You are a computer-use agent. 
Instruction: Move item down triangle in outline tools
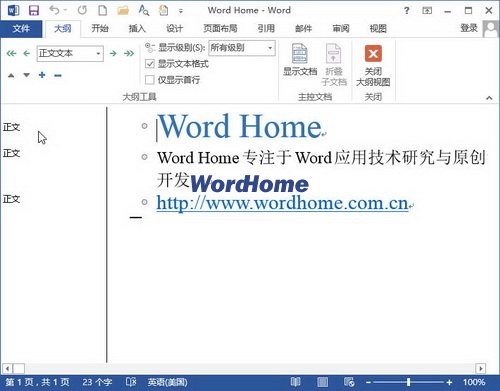[x=27, y=75]
